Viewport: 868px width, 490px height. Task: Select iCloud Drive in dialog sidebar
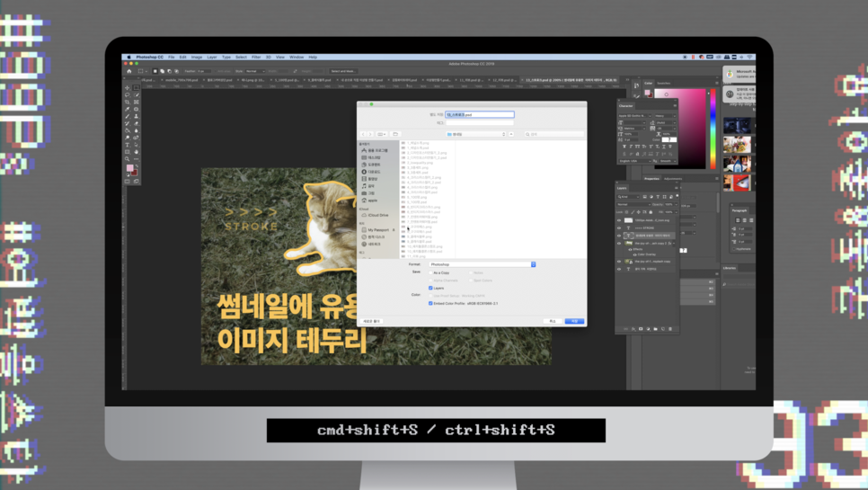pyautogui.click(x=377, y=215)
